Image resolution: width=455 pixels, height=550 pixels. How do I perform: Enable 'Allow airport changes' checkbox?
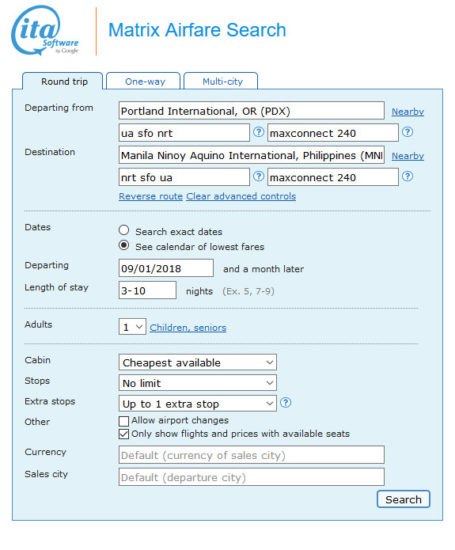click(x=123, y=421)
